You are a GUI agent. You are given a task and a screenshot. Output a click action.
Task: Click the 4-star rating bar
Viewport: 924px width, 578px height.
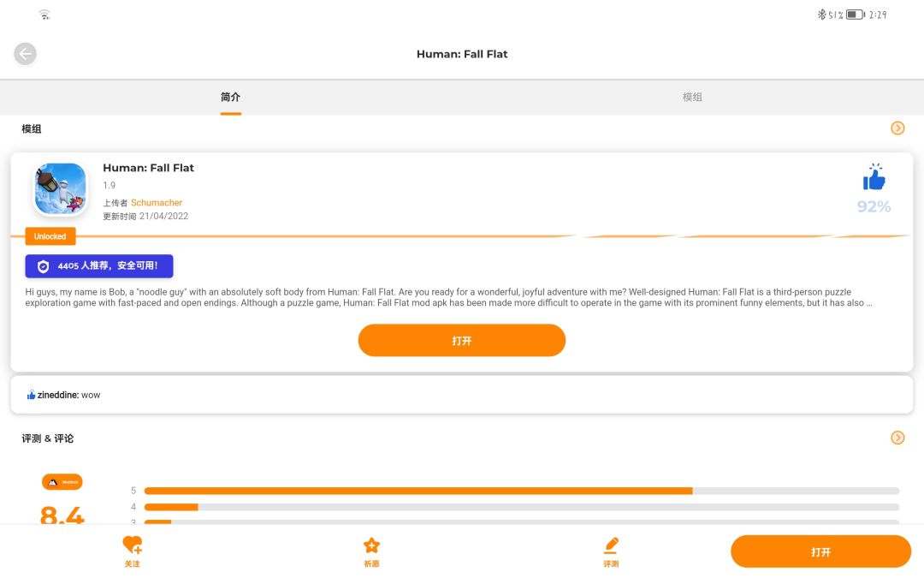pyautogui.click(x=522, y=507)
